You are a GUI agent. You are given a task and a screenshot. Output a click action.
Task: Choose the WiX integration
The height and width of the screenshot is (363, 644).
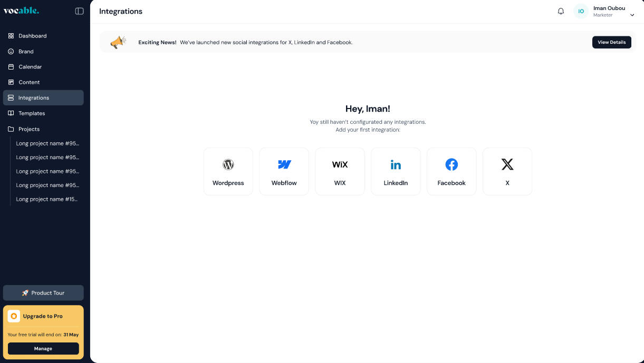tap(340, 171)
